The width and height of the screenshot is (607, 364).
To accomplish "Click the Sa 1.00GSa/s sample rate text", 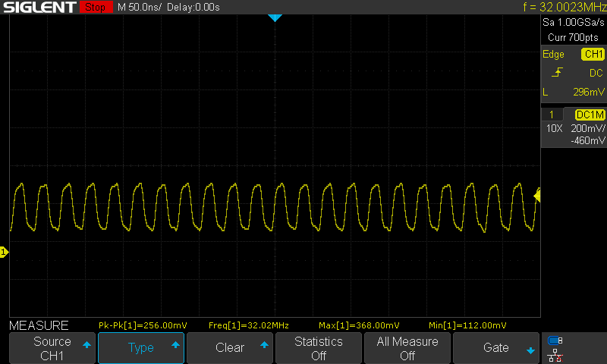I will (574, 23).
